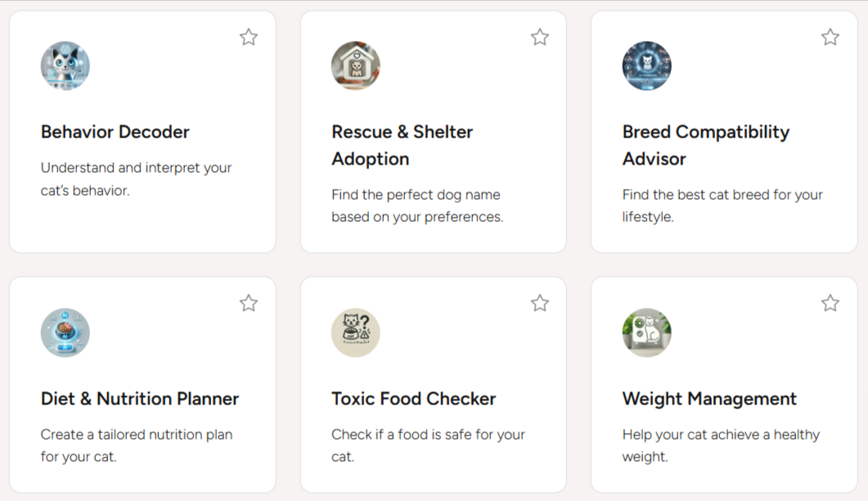Screen dimensions: 868x501
Task: Favorite Behavior Decoder with its star
Action: pyautogui.click(x=249, y=37)
